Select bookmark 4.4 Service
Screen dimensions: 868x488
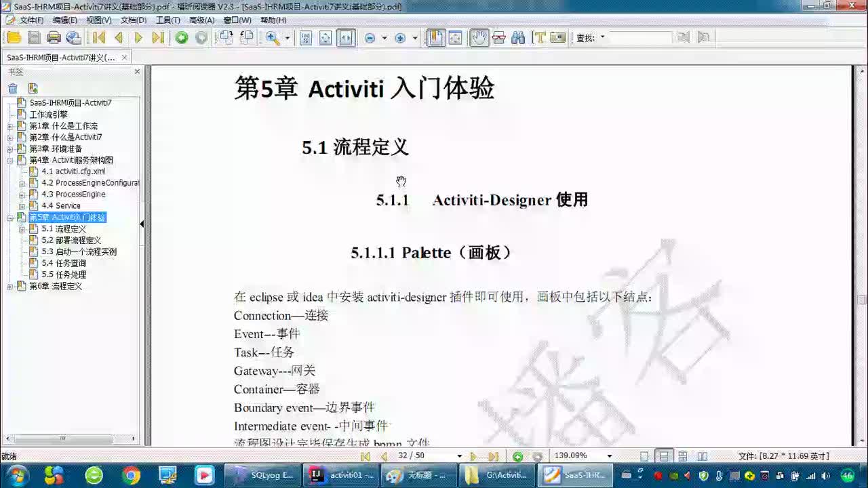coord(61,206)
